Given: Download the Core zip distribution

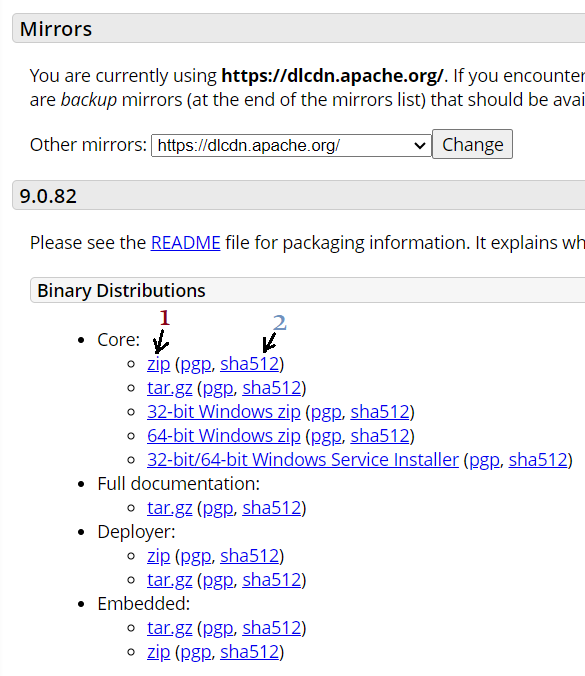Looking at the screenshot, I should click(159, 364).
